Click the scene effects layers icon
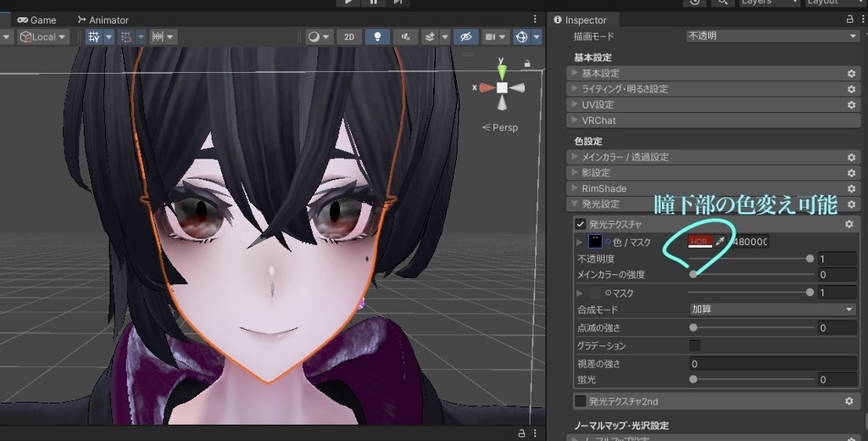The width and height of the screenshot is (868, 441). pos(430,37)
